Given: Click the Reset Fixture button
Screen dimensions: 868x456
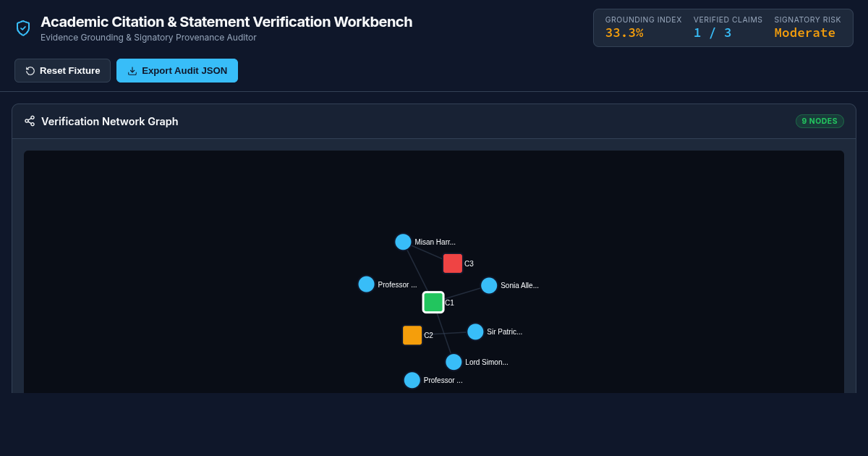Looking at the screenshot, I should pos(62,70).
